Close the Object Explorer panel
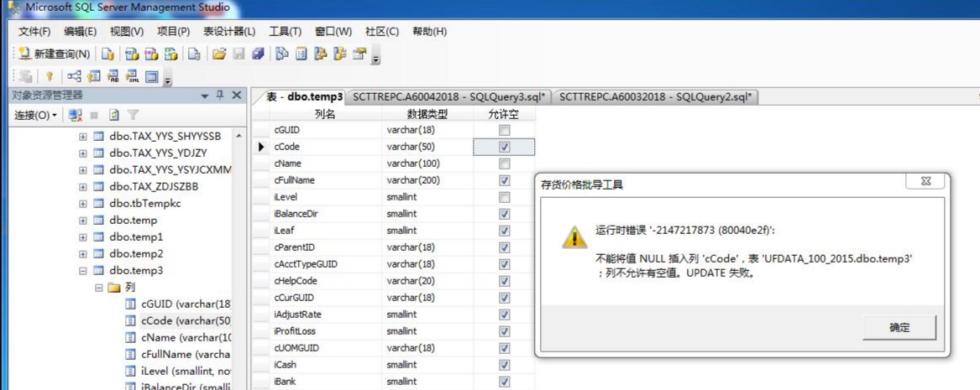Image resolution: width=980 pixels, height=390 pixels. point(236,96)
